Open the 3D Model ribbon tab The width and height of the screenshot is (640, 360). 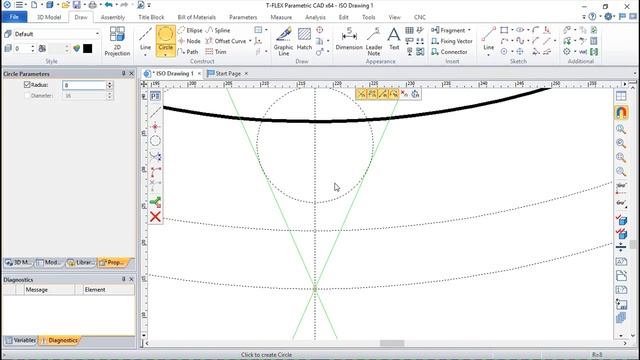(x=49, y=17)
